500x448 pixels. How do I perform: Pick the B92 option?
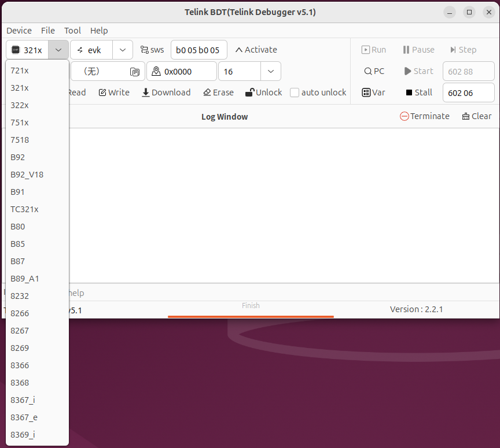(37, 157)
